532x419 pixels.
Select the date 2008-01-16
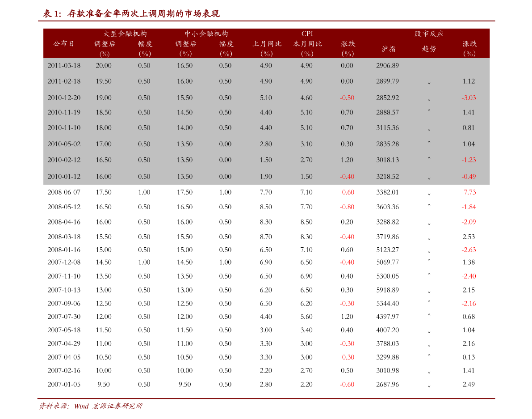click(x=64, y=250)
